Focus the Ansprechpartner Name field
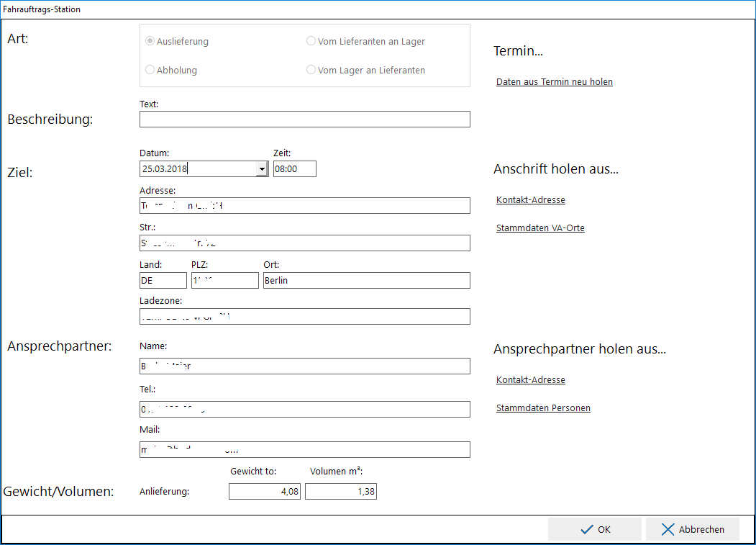Screen dimensions: 756x545 (x=305, y=366)
